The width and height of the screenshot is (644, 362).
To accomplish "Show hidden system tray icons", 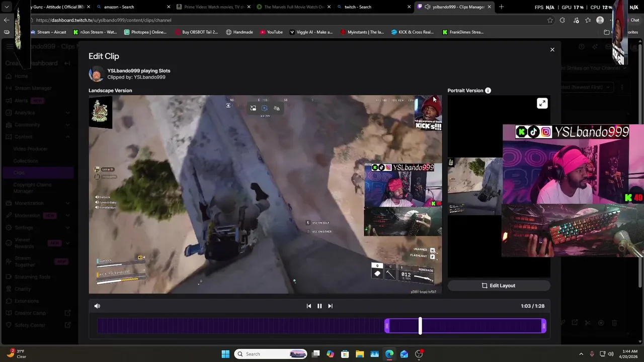I will coord(581,354).
